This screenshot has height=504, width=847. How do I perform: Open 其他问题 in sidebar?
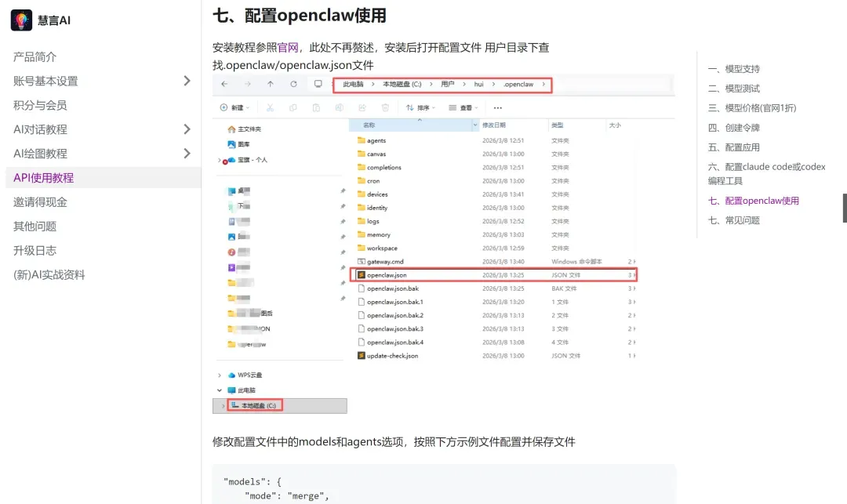pyautogui.click(x=35, y=226)
